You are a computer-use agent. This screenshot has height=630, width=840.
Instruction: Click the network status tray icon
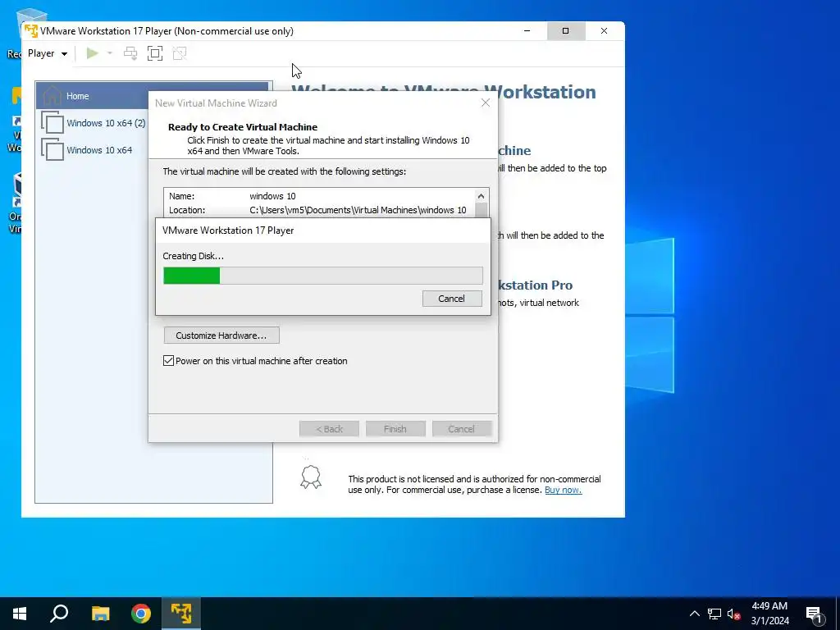(714, 614)
